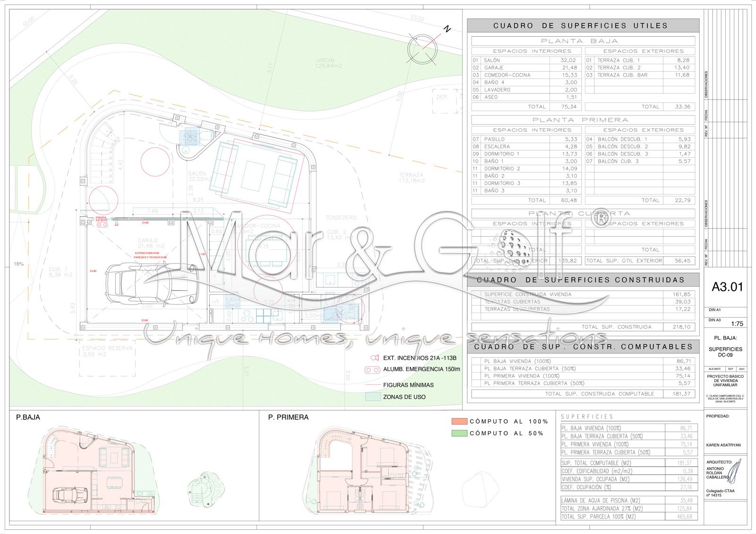Click the A3.01 sheet number

[x=727, y=287]
